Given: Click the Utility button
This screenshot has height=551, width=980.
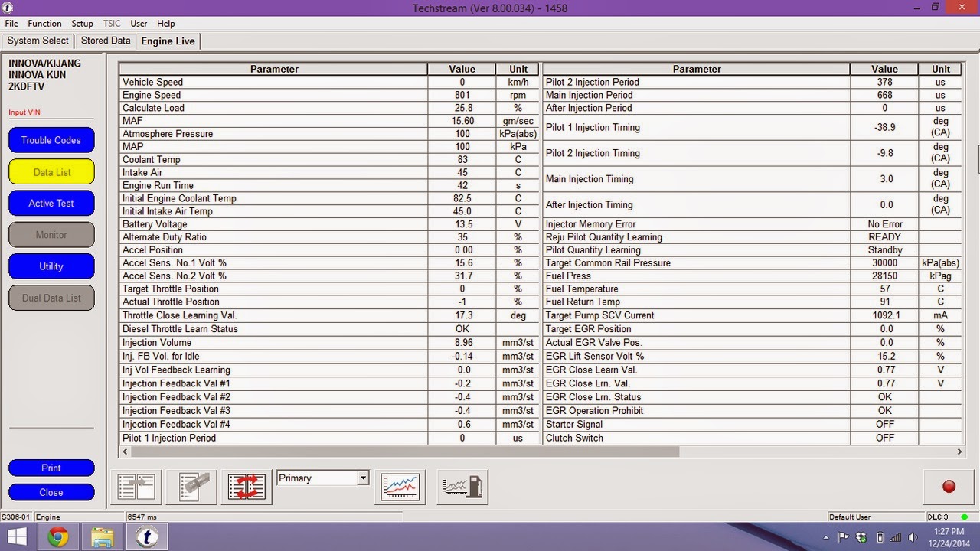Looking at the screenshot, I should coord(51,266).
